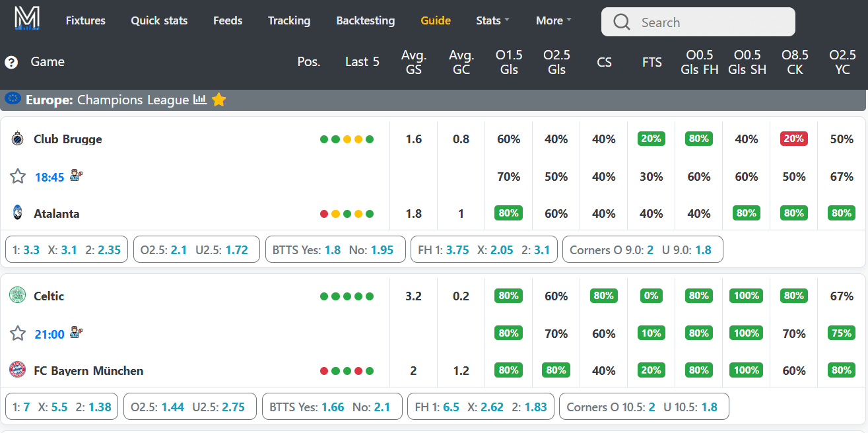Click Celtic last 5 form dots
This screenshot has width=868, height=433.
(x=347, y=296)
